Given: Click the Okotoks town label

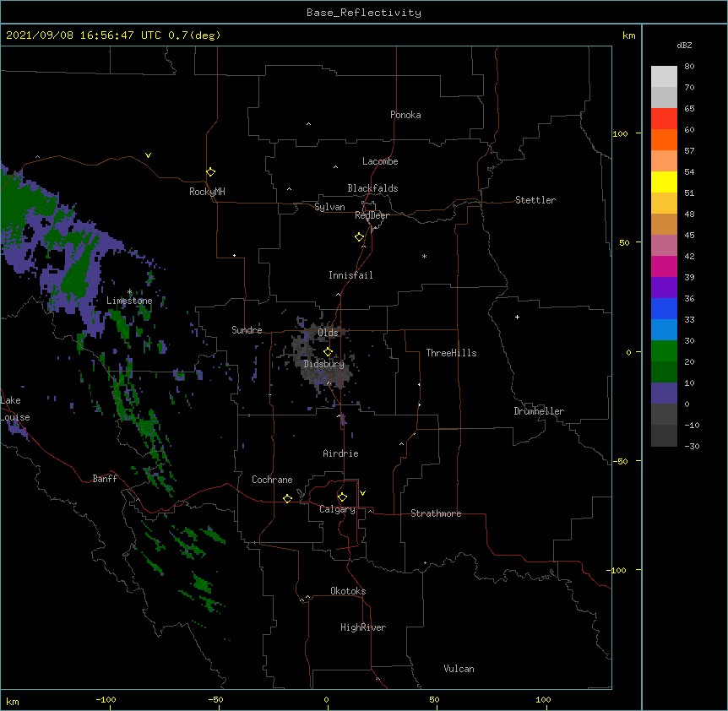Looking at the screenshot, I should [348, 591].
